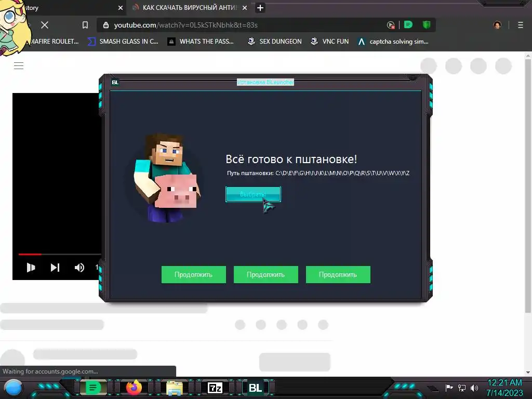Click the left Продолжить button
Viewport: 532px width, 399px height.
click(193, 274)
